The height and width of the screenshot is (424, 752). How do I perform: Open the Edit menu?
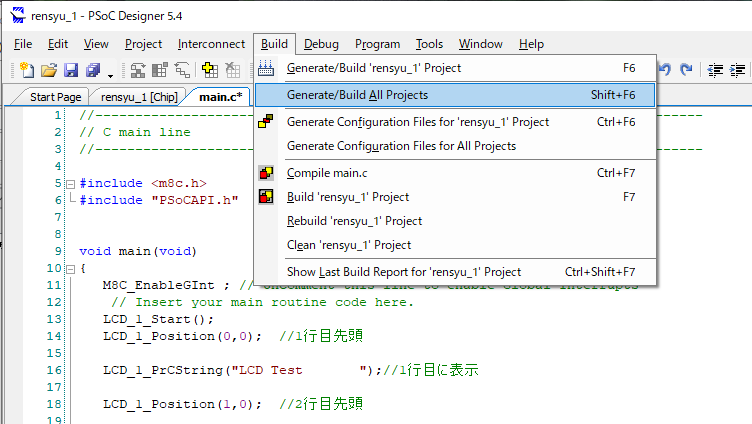click(x=58, y=44)
